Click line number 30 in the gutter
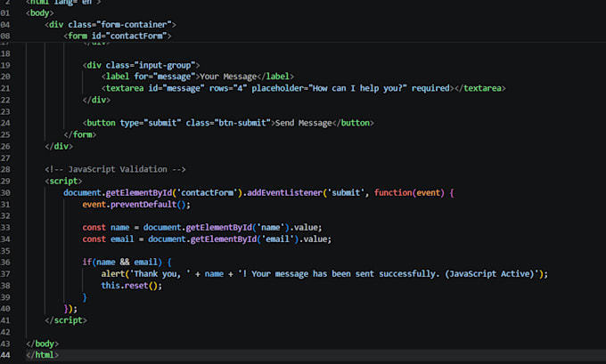Viewport: 606px width, 364px height. click(5, 192)
